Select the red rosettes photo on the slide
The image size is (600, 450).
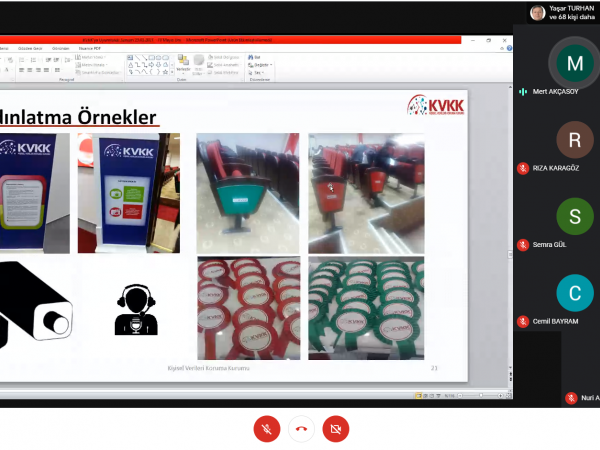(249, 308)
